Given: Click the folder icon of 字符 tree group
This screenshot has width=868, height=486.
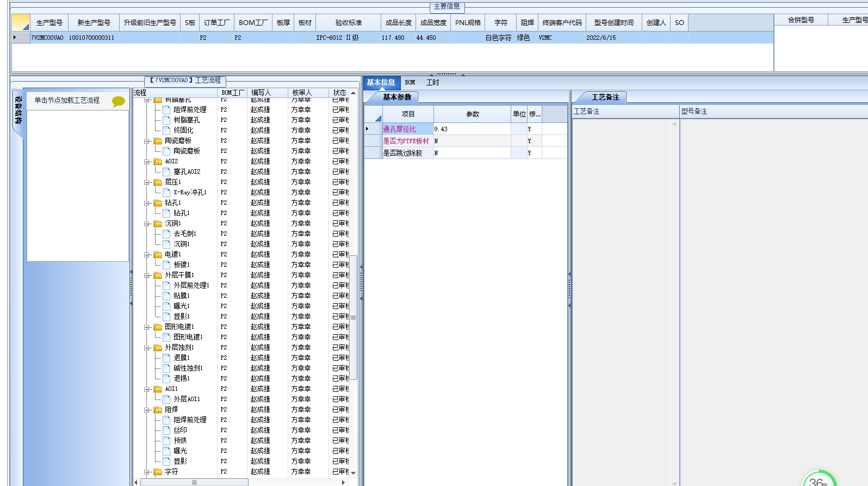Looking at the screenshot, I should click(158, 472).
